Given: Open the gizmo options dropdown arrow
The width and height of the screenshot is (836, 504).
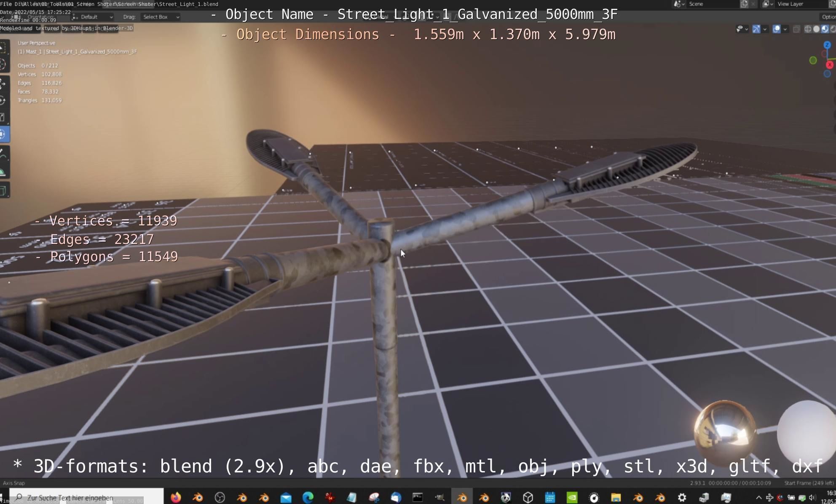Looking at the screenshot, I should 765,29.
